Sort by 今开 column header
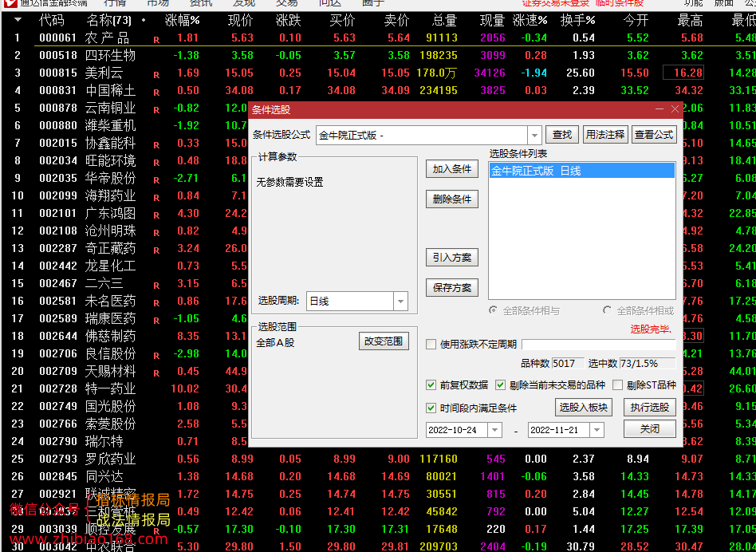The height and width of the screenshot is (552, 756). 636,20
